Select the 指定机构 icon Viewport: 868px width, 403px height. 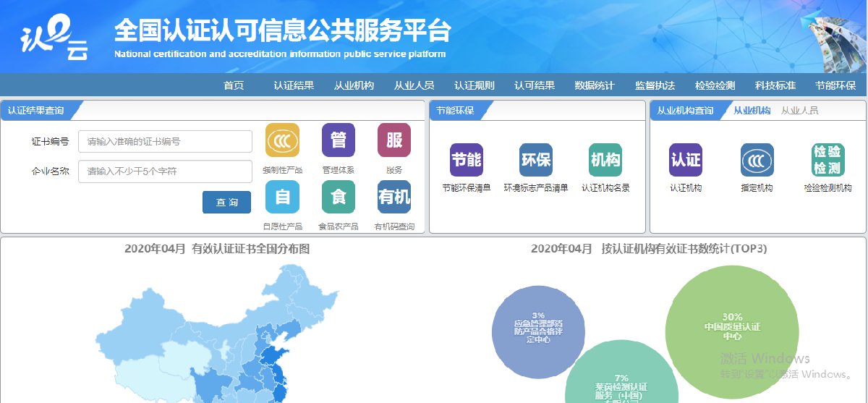[757, 160]
